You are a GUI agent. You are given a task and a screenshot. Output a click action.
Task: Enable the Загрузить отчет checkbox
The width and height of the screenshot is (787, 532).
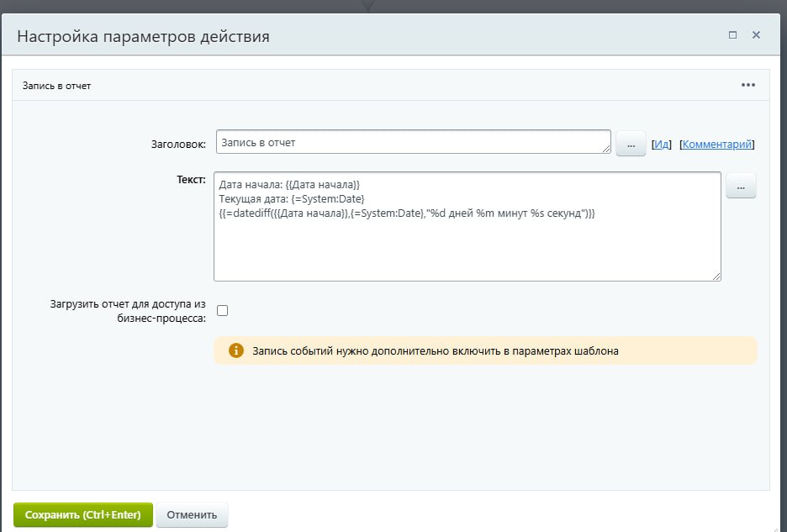click(x=223, y=310)
